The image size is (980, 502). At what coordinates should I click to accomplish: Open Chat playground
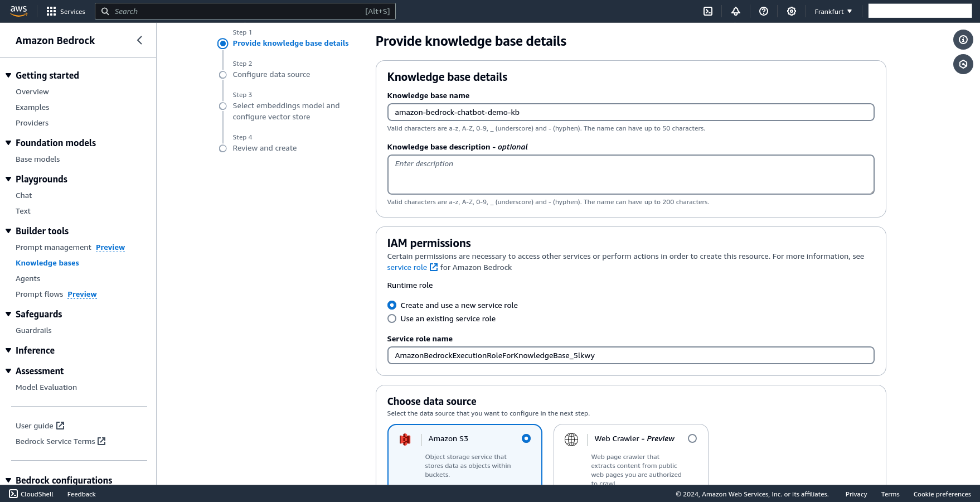point(24,195)
